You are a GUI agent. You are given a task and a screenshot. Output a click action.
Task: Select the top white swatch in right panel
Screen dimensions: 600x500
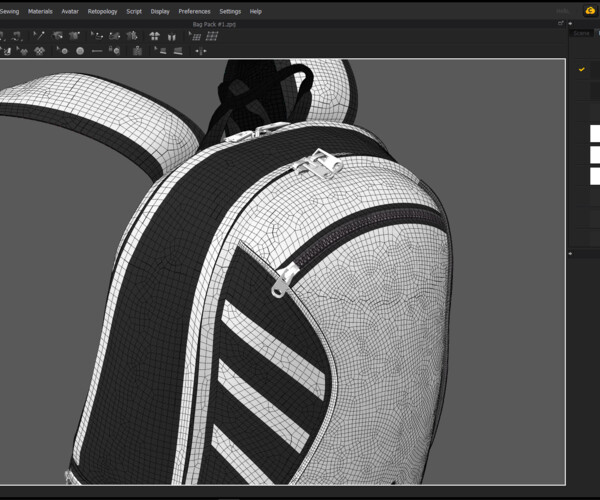coord(595,134)
